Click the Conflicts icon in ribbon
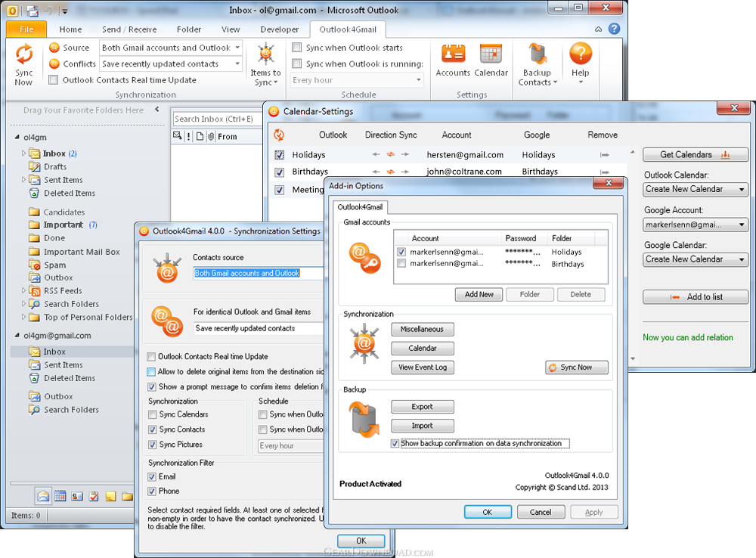 pos(54,64)
